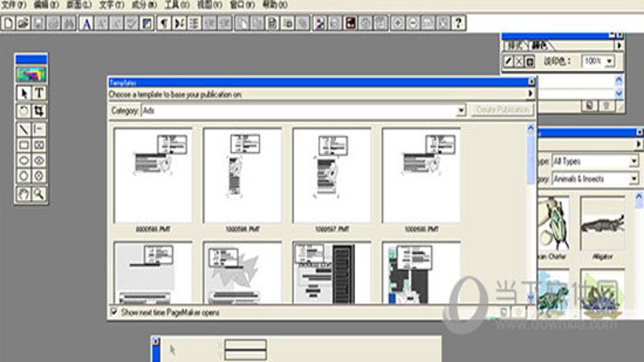
Task: Click the Open file toolbar icon
Action: pos(23,23)
